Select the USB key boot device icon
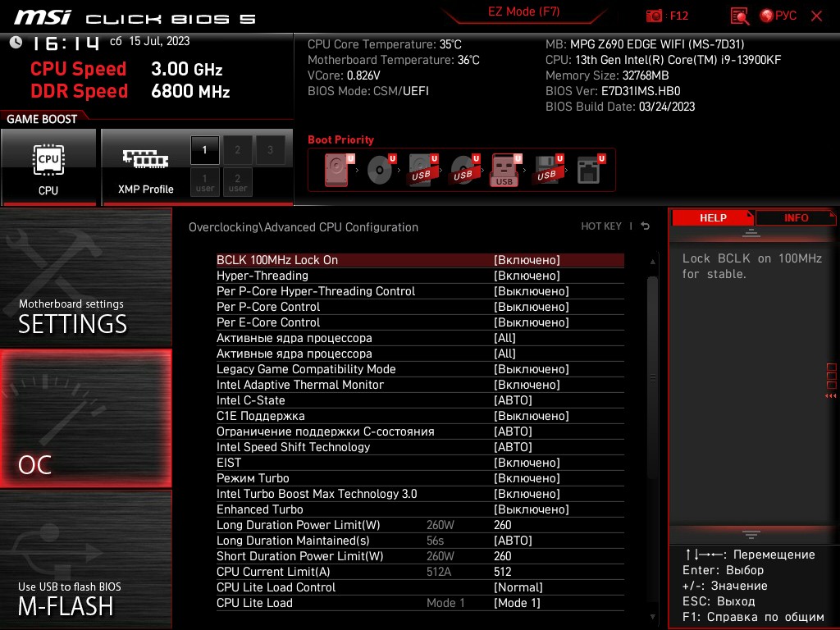The height and width of the screenshot is (630, 840). pyautogui.click(x=505, y=170)
